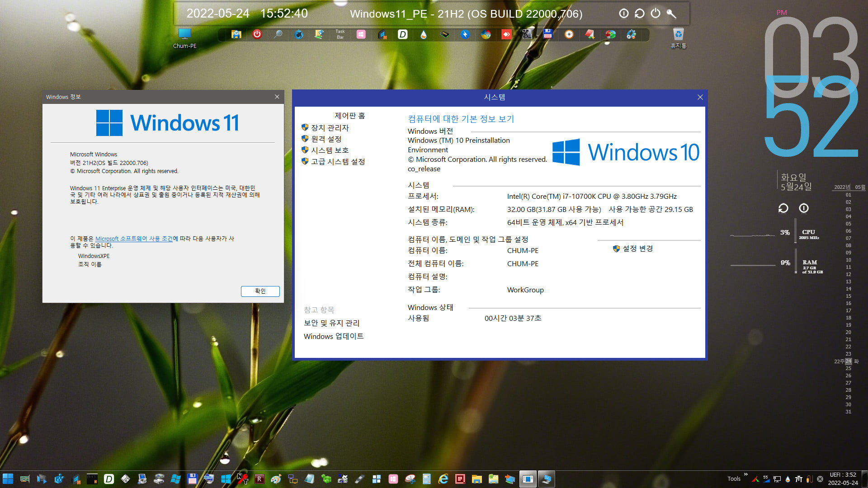
Task: Close the 시스템 window
Action: 700,97
